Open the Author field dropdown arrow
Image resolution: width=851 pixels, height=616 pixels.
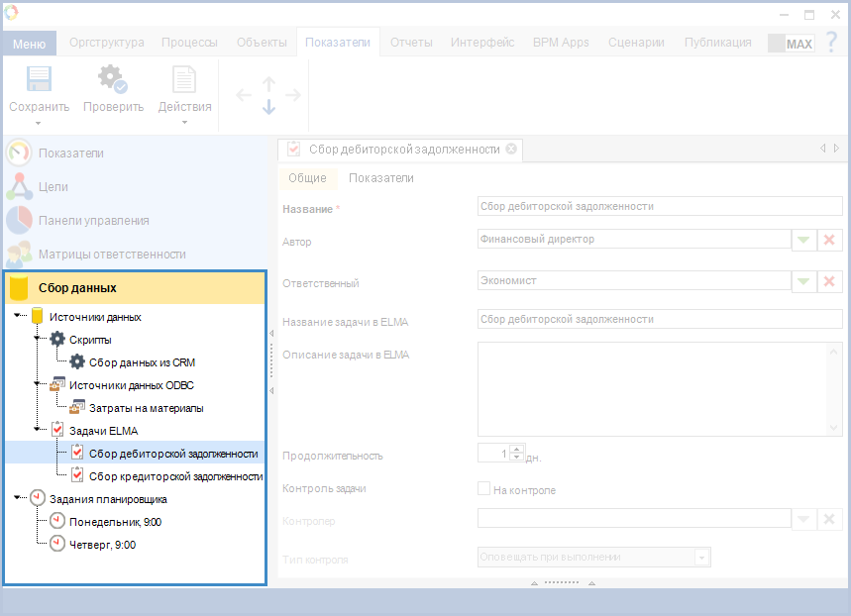[x=803, y=240]
